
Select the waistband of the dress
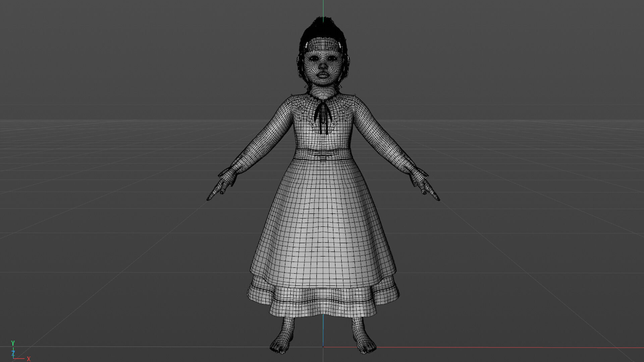point(323,154)
